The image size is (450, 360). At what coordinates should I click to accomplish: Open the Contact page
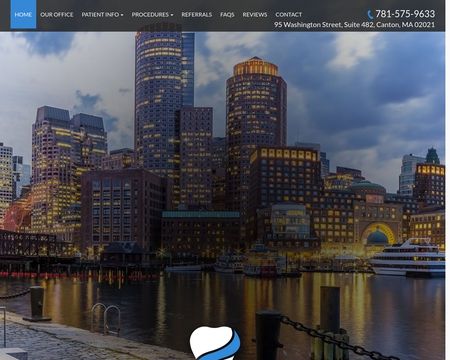[289, 15]
